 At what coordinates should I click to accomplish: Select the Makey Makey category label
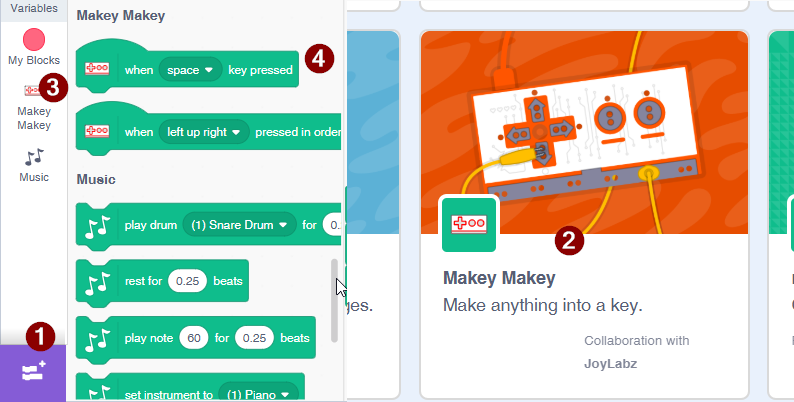coord(34,118)
